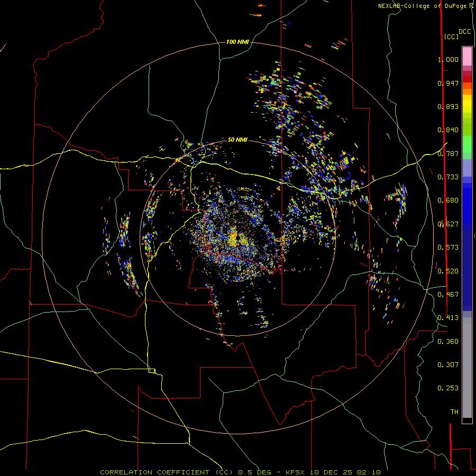The height and width of the screenshot is (476, 476).
Task: Pick the pink segment of the color scale
Action: pyautogui.click(x=467, y=56)
